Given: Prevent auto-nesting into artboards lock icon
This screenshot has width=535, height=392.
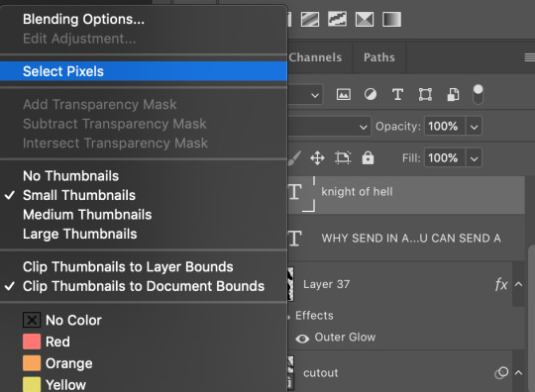Looking at the screenshot, I should click(x=343, y=157).
